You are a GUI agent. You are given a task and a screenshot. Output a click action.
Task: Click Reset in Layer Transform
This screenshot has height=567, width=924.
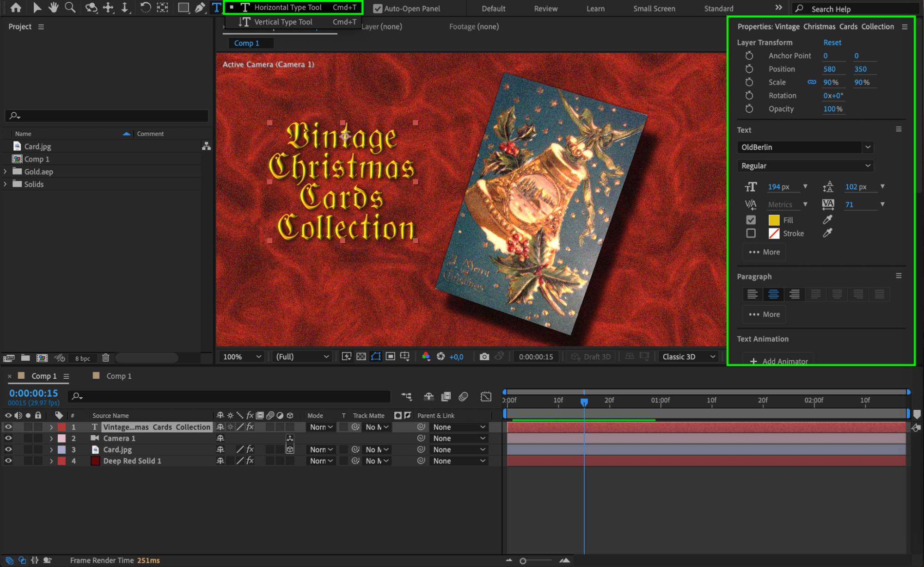(x=832, y=42)
